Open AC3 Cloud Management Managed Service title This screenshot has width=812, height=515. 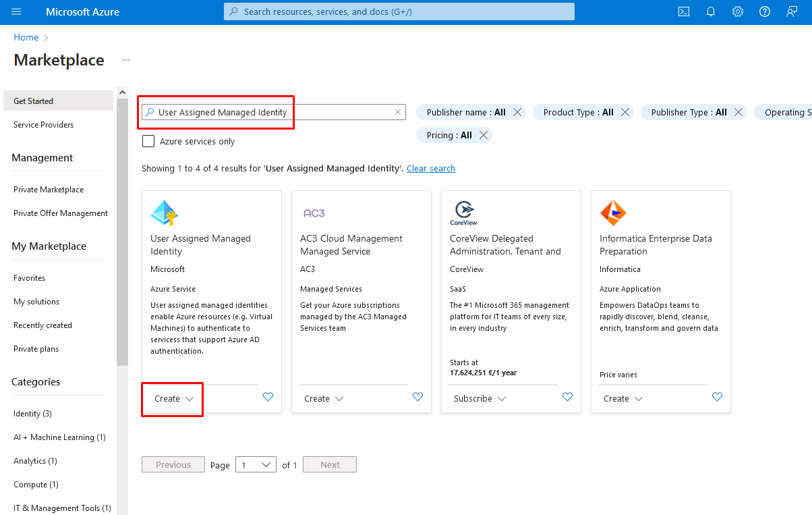point(351,244)
